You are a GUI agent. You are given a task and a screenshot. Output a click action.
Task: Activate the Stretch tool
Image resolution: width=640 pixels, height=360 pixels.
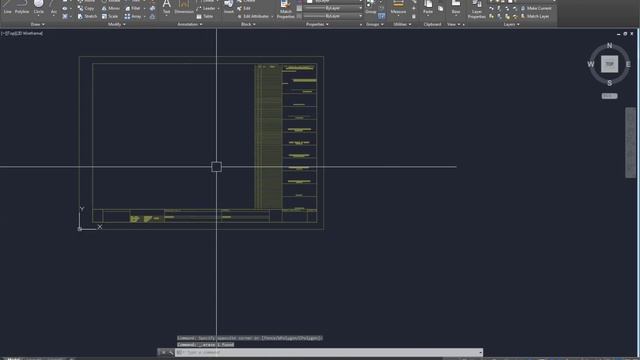(x=87, y=16)
